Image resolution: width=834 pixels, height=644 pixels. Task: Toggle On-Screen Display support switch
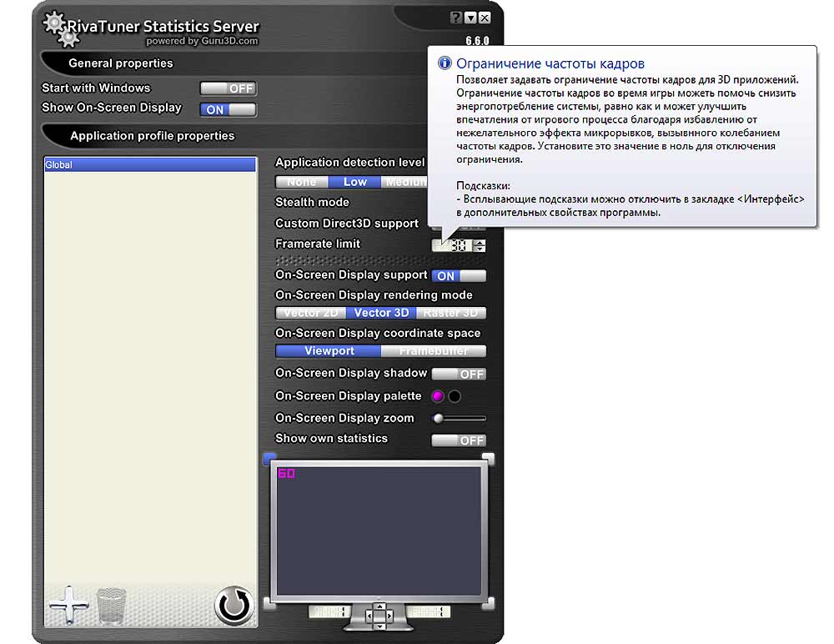(x=459, y=275)
